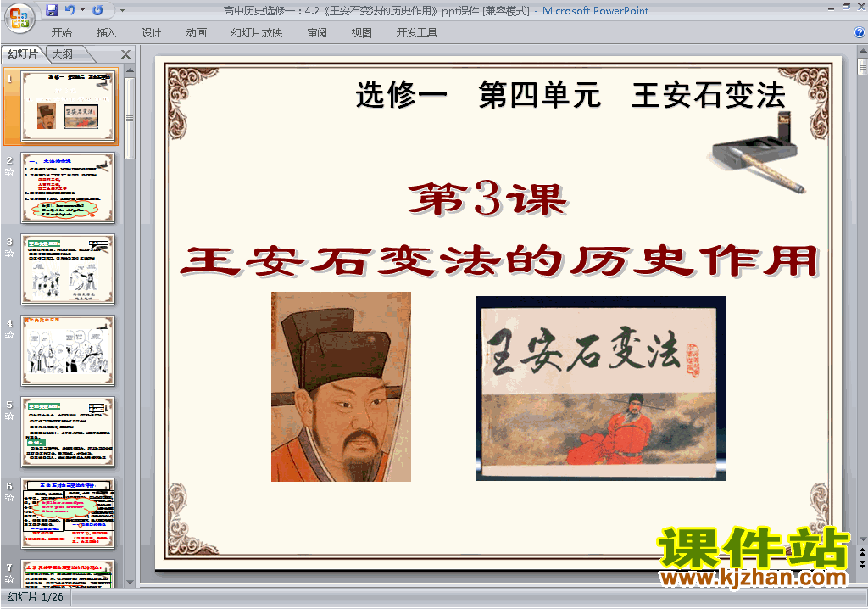Switch to the 大纲 pane tab
Screen dimensions: 868x609
63,53
